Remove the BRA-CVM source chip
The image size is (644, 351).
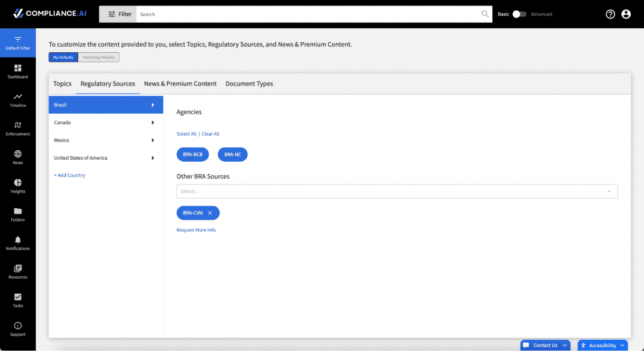pos(210,213)
